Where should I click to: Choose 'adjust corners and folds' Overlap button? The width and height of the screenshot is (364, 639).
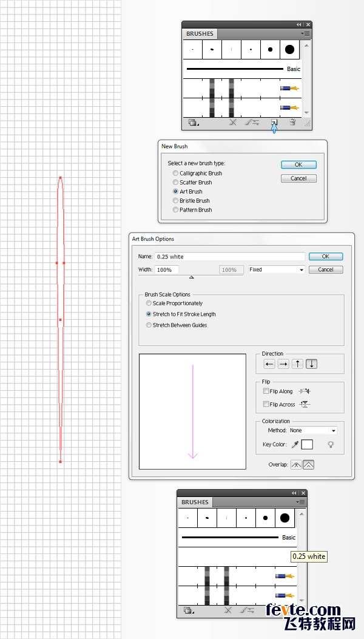pyautogui.click(x=309, y=464)
